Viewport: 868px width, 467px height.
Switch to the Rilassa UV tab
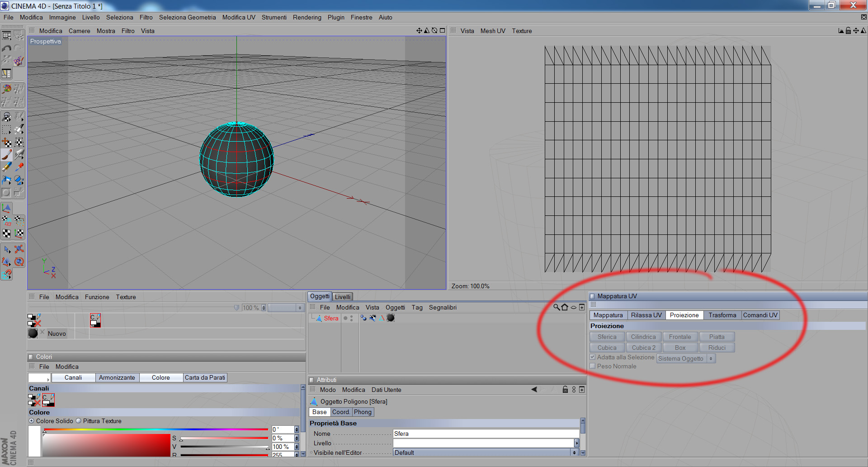pyautogui.click(x=646, y=315)
